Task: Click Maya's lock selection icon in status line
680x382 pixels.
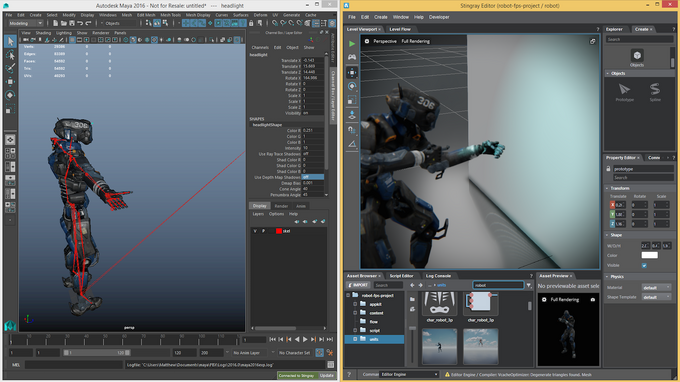Action: 251,23
